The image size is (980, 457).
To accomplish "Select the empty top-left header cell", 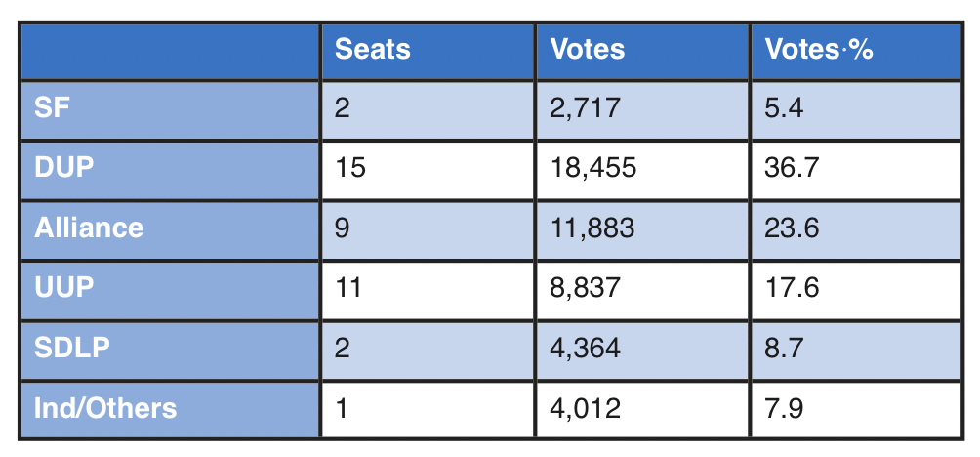I will [171, 49].
